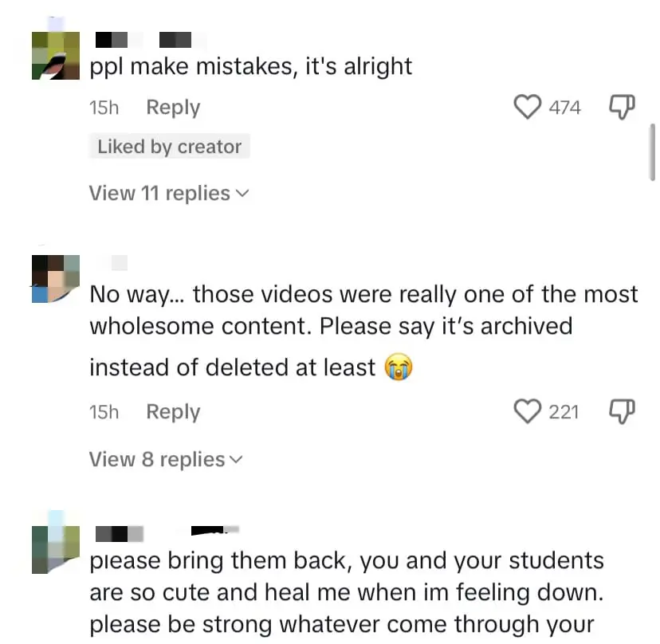Open the username above "ppl make mistakes"

click(x=143, y=38)
